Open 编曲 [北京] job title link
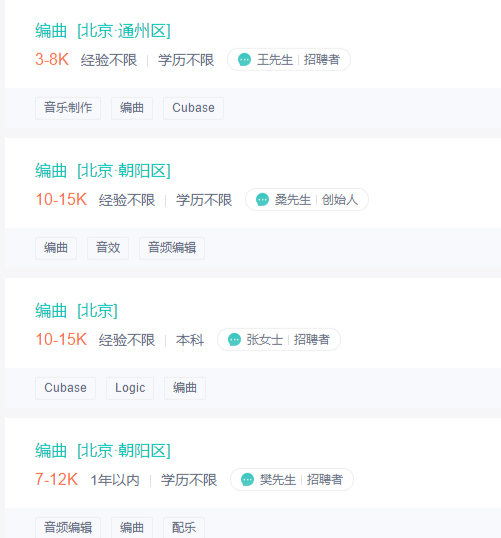Image resolution: width=501 pixels, height=538 pixels. tap(77, 311)
